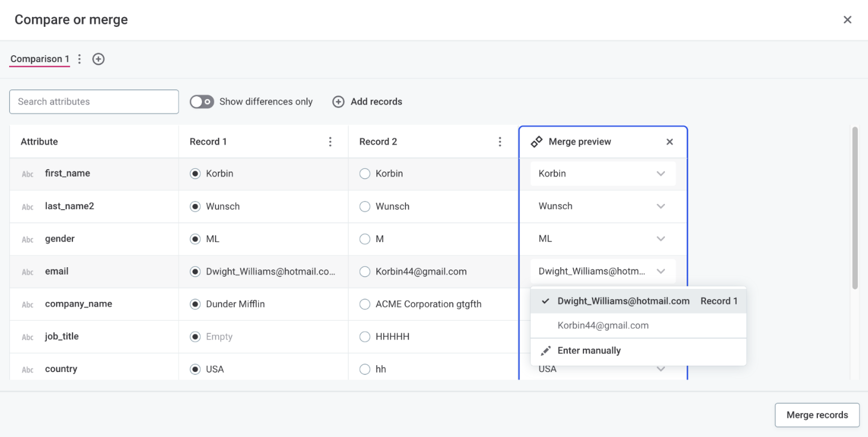This screenshot has width=868, height=437.
Task: Open the Comparison 1 options menu
Action: click(79, 59)
